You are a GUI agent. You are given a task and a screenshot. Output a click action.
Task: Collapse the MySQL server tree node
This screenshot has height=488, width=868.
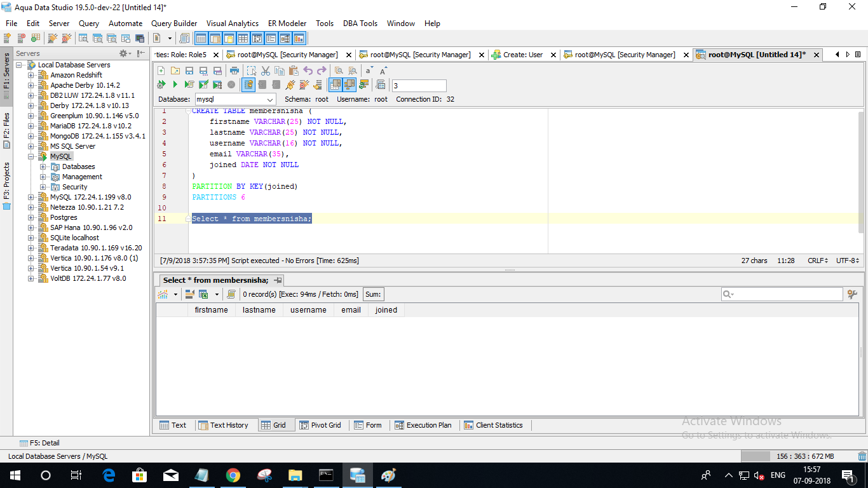tap(31, 156)
